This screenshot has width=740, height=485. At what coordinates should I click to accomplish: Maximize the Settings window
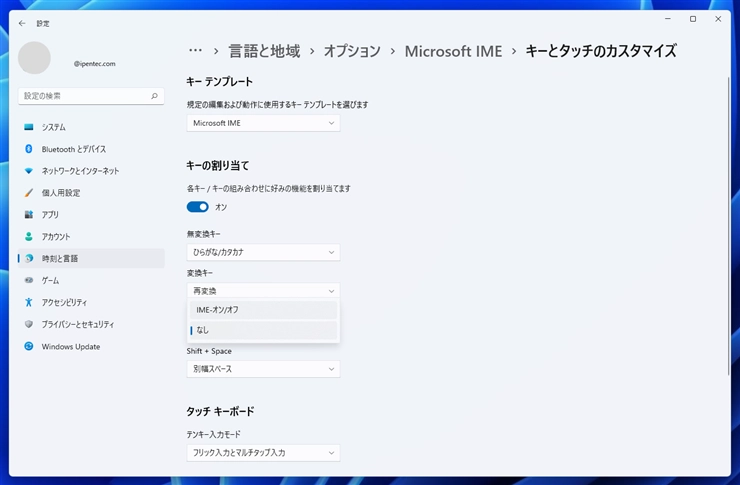693,19
